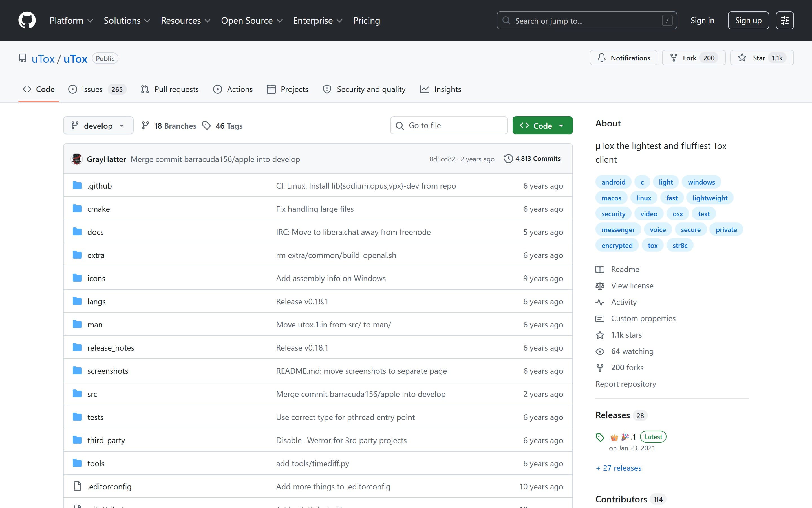
Task: Click the docs folder icon
Action: [x=77, y=232]
